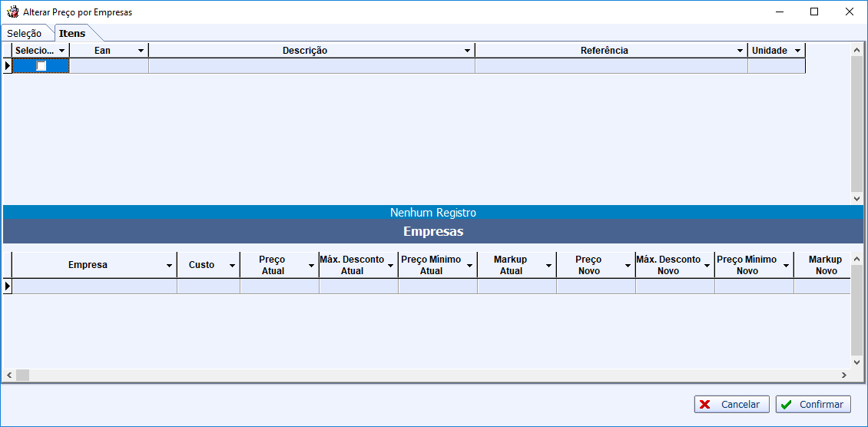Click left arrow on horizontal scrollbar

click(9, 376)
